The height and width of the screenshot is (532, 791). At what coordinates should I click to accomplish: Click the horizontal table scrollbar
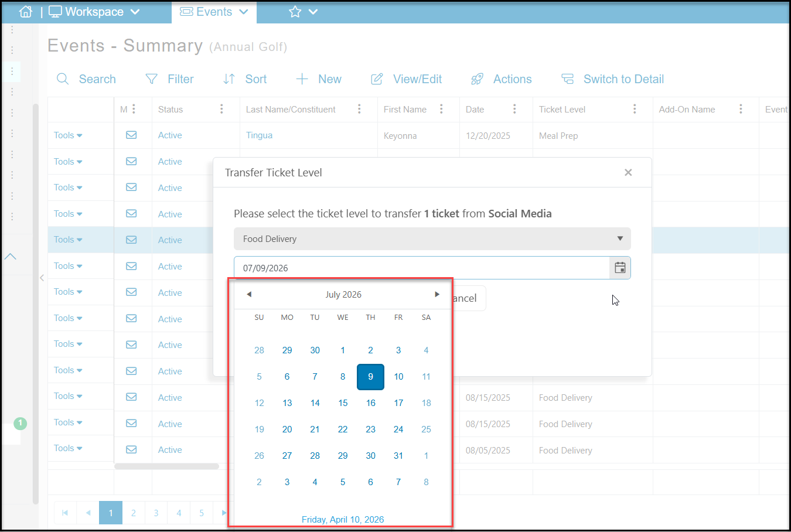166,466
